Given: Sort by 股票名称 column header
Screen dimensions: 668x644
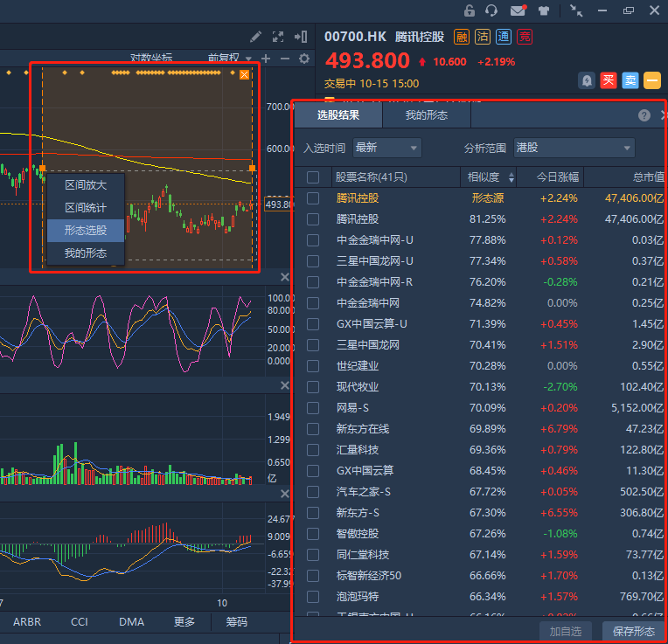Looking at the screenshot, I should coord(371,177).
